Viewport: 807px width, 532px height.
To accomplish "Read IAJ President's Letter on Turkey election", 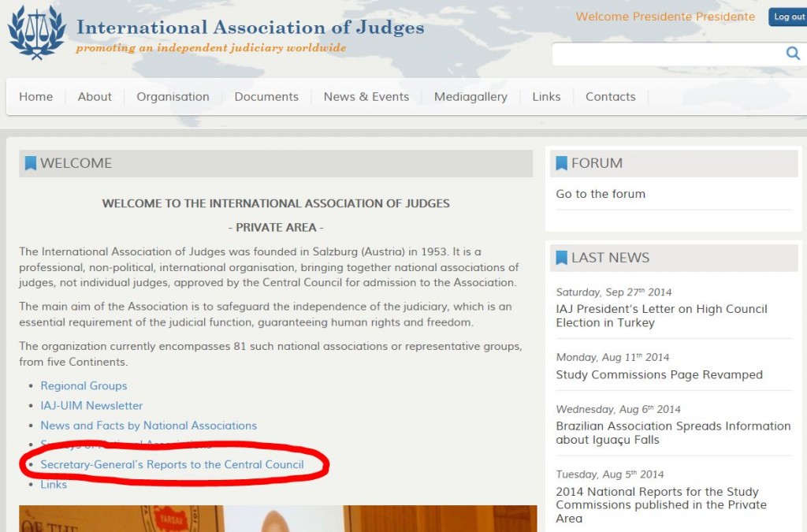I will tap(661, 316).
